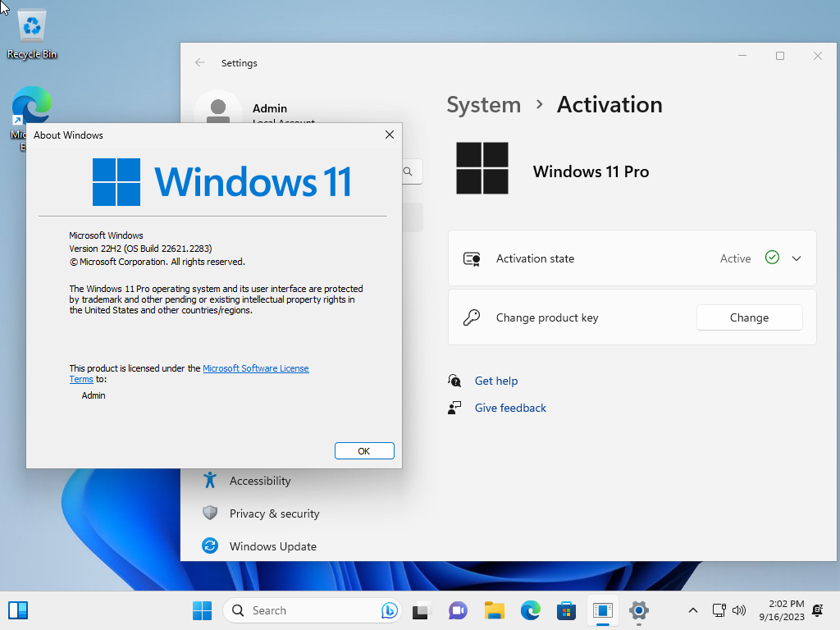Open Microsoft Store from taskbar

[x=566, y=610]
